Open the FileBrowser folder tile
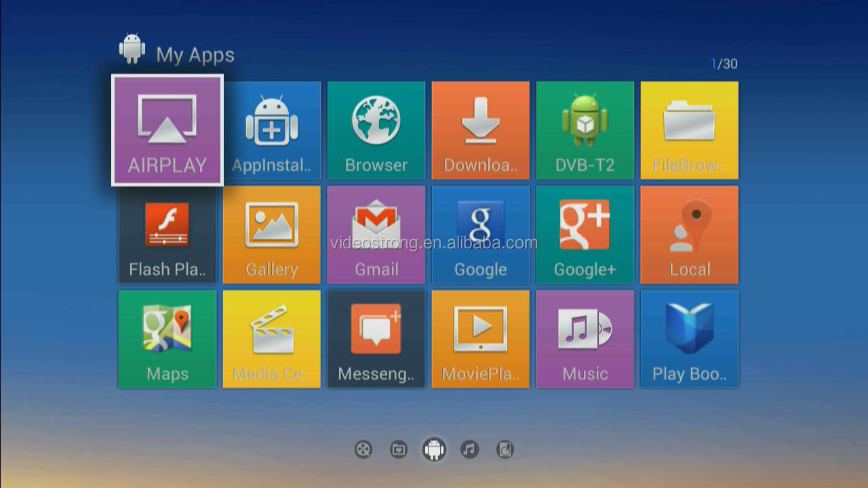Screen dimensions: 868x488 [689, 130]
